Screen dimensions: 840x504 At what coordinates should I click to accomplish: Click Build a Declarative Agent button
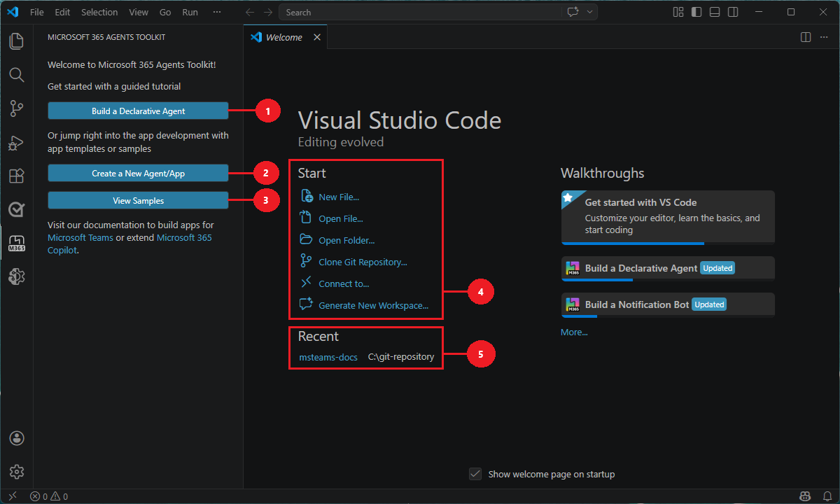(138, 111)
